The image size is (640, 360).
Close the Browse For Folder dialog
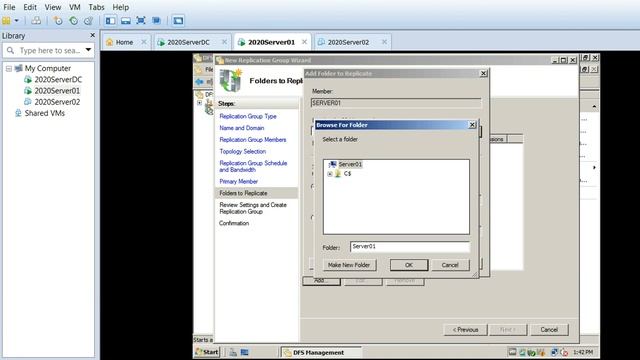pyautogui.click(x=472, y=125)
